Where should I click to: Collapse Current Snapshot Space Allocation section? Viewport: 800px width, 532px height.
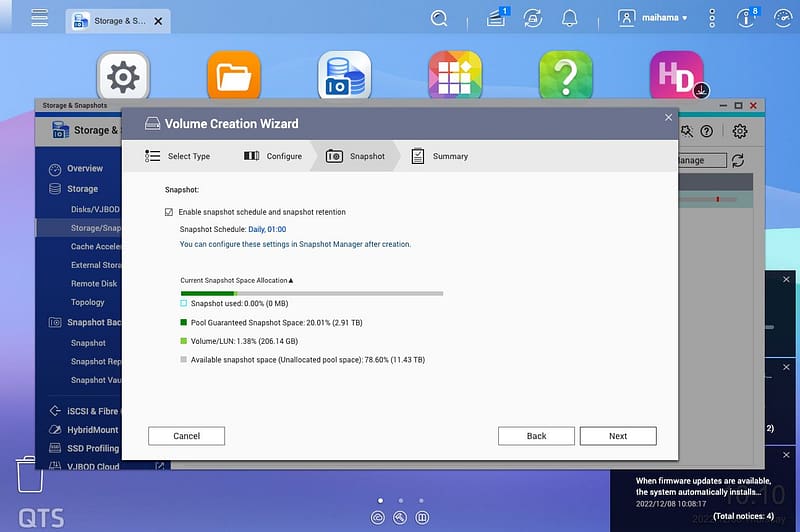click(237, 280)
